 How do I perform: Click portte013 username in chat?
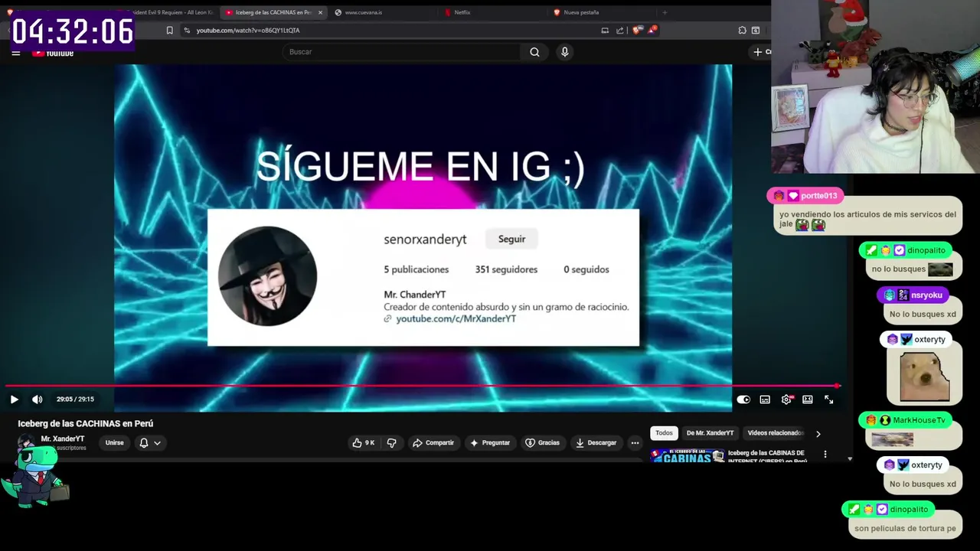point(818,196)
